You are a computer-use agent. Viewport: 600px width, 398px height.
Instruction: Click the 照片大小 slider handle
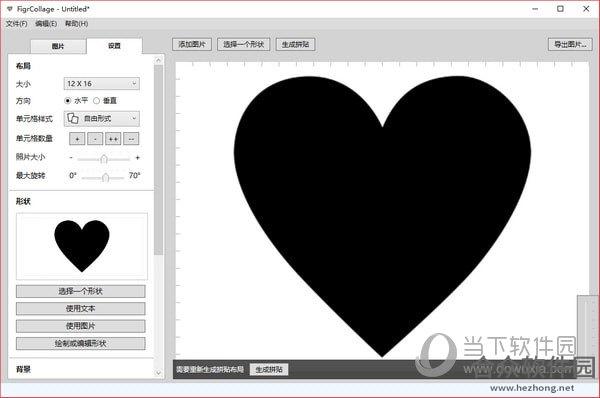[103, 159]
